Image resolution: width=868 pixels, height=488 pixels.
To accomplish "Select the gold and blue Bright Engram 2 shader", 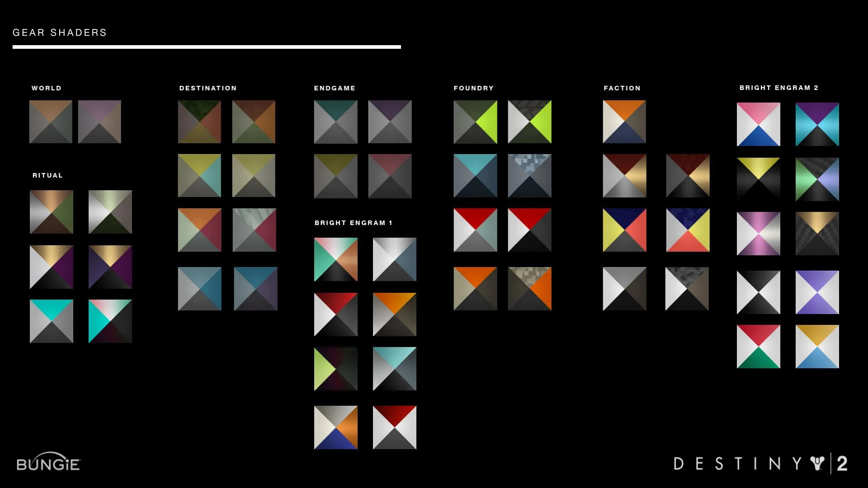I will [x=817, y=347].
